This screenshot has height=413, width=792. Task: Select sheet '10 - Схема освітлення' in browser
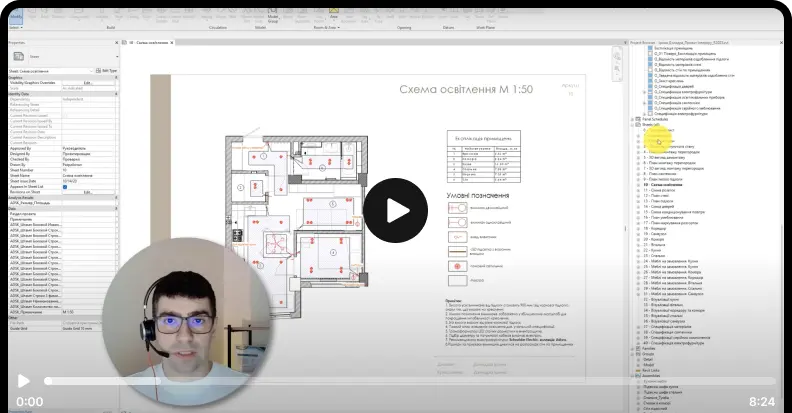pyautogui.click(x=663, y=185)
